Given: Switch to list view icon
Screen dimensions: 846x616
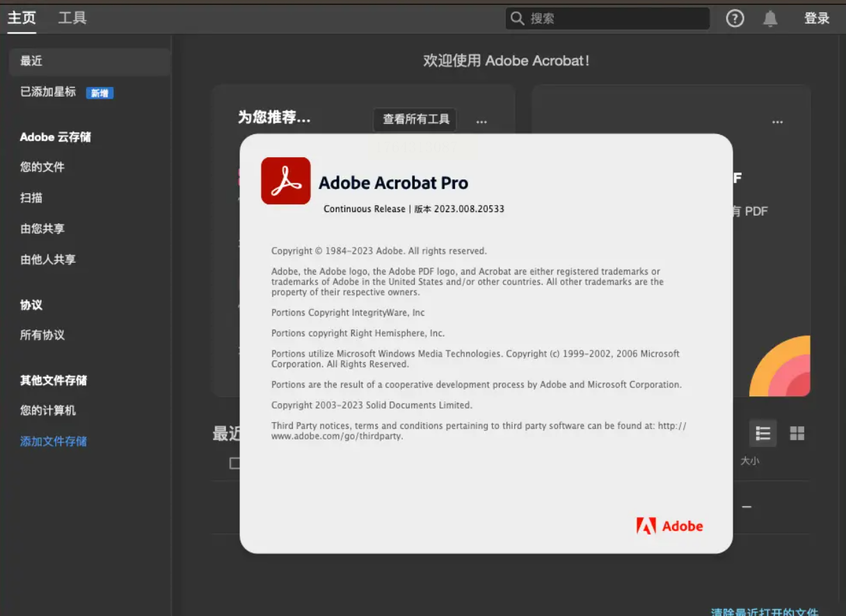Looking at the screenshot, I should (763, 434).
